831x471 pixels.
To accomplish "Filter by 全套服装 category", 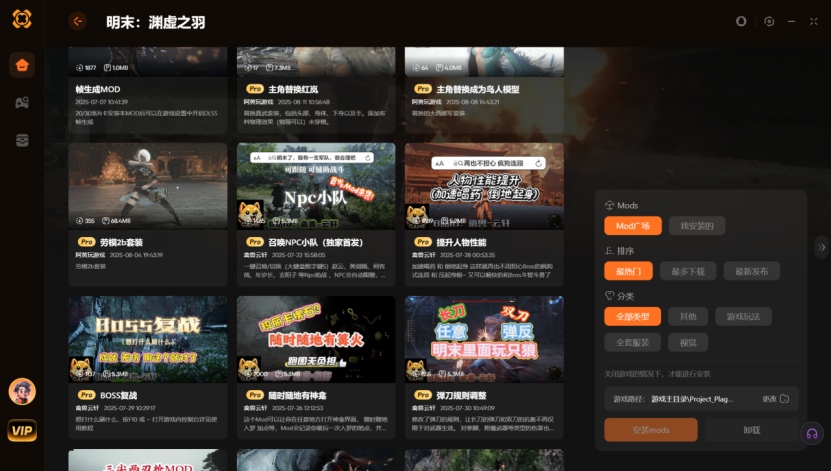I will (x=632, y=342).
